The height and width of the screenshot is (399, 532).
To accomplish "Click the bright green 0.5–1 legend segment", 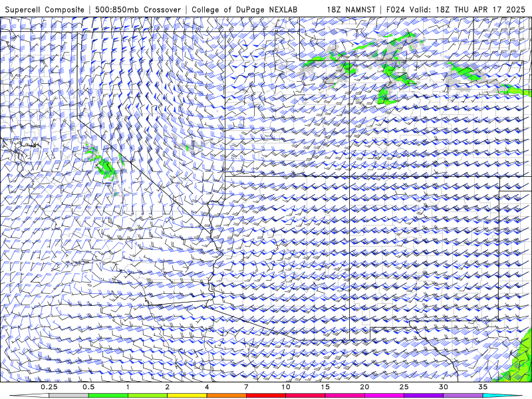I will [108, 396].
